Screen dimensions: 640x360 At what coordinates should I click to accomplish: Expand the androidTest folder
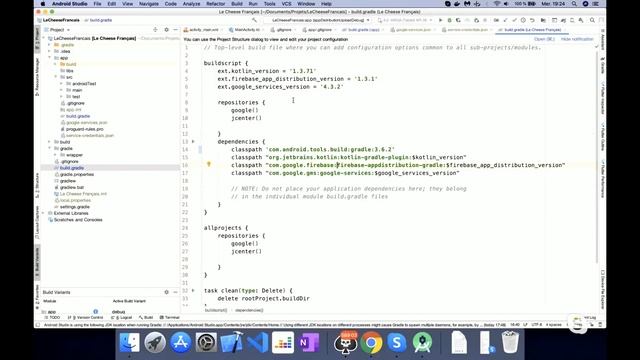tap(62, 84)
